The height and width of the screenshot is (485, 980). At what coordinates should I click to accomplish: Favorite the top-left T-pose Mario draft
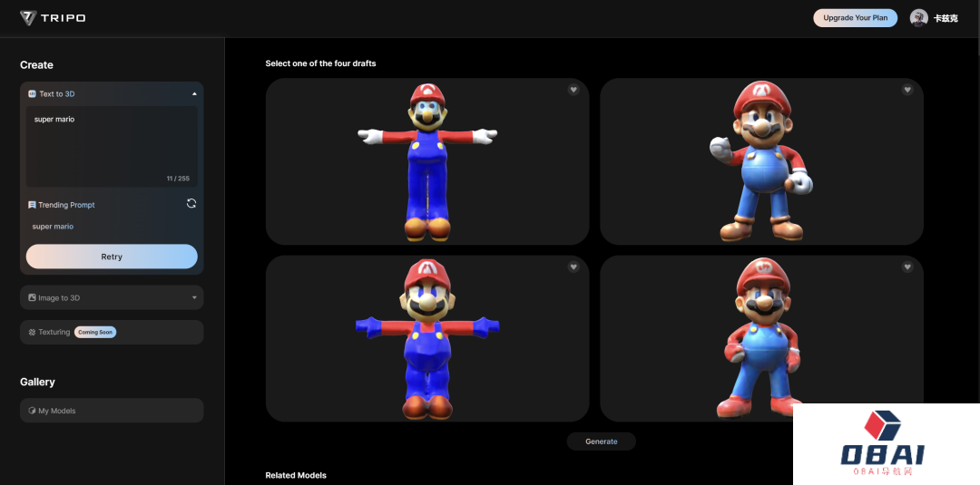573,89
